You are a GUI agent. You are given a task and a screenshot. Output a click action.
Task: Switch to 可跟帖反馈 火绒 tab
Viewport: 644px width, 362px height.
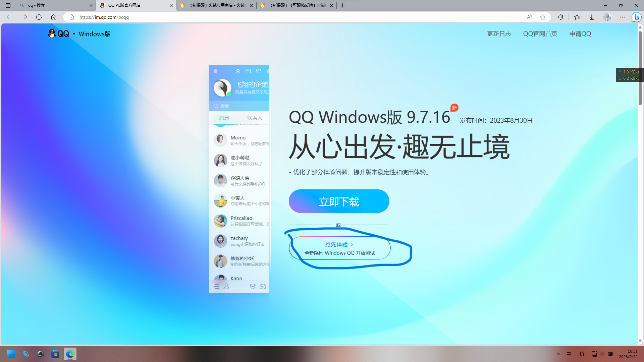296,5
